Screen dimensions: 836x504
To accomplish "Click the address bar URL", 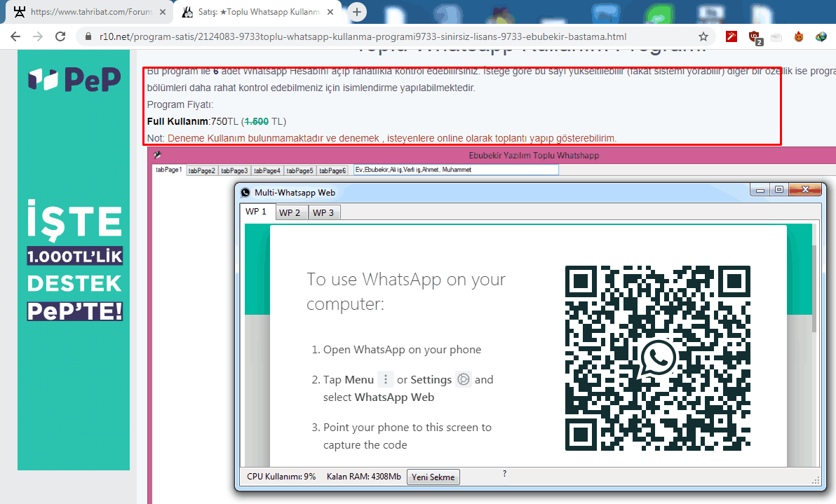I will coord(363,36).
